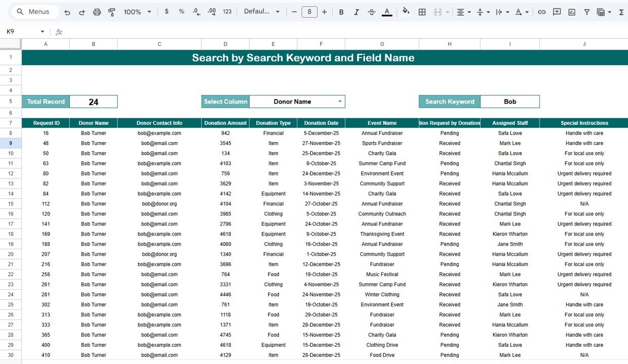The width and height of the screenshot is (628, 364).
Task: Toggle strikethrough formatting
Action: [372, 12]
